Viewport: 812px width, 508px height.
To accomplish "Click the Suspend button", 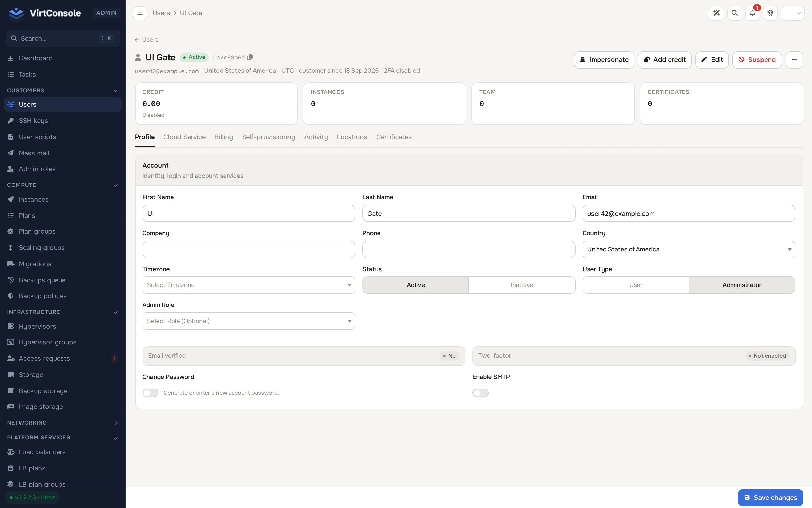I will tap(757, 60).
